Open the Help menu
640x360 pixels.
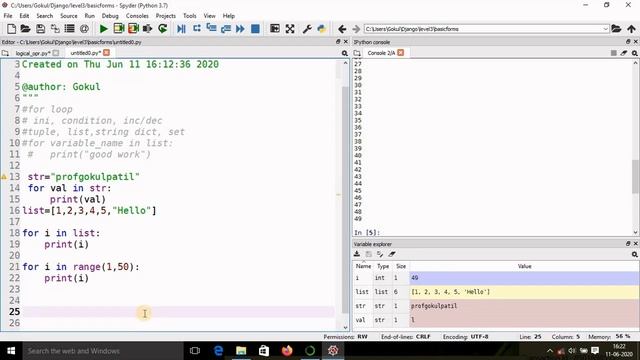tap(229, 16)
